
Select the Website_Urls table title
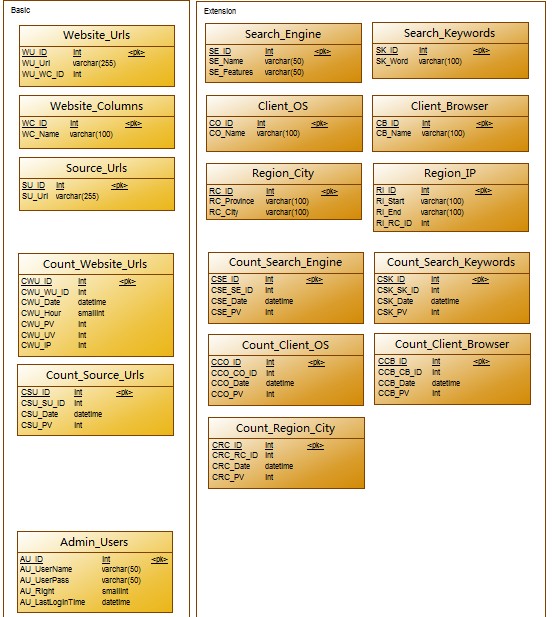pos(96,35)
